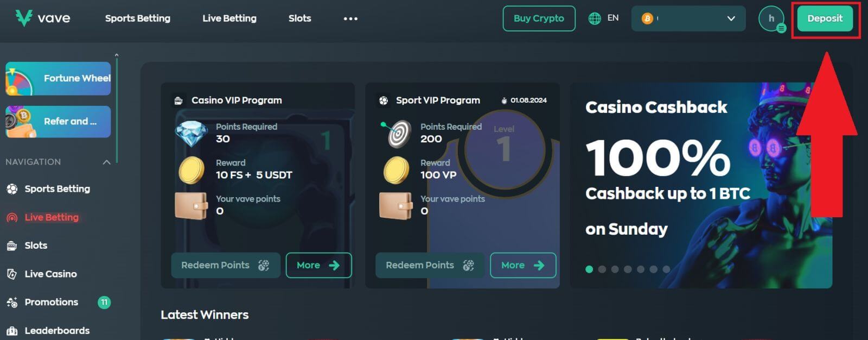Open Sports Betting soccer ball sidebar icon

coord(12,189)
